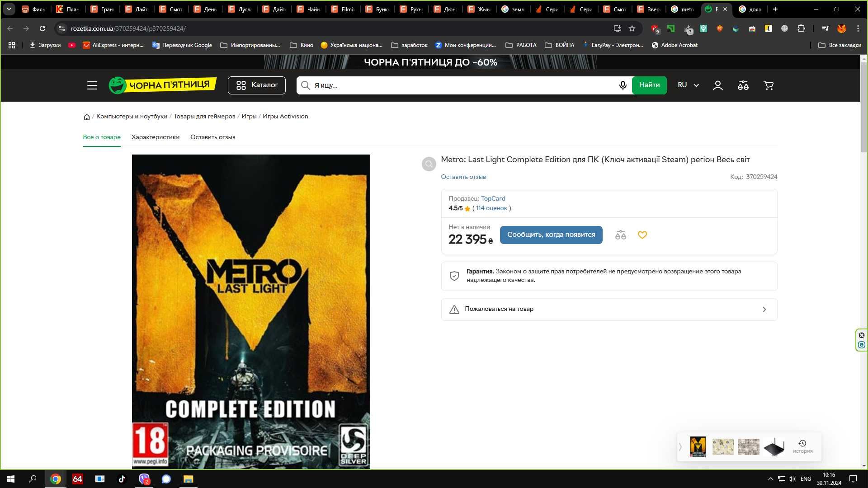The image size is (868, 488).
Task: Switch to Оставить отзыв tab
Action: coord(213,137)
